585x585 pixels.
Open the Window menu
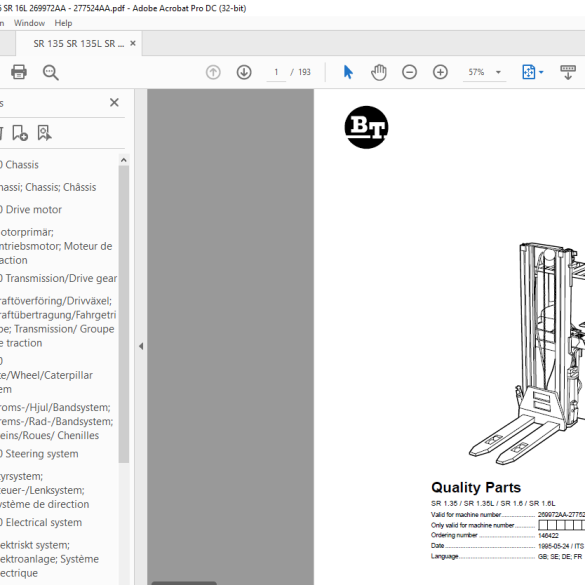click(x=29, y=23)
